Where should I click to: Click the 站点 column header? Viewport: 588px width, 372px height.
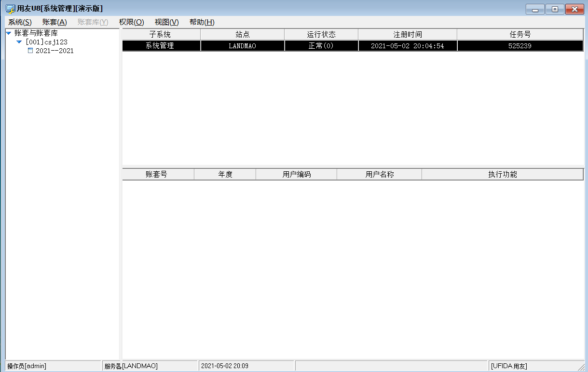(x=242, y=34)
